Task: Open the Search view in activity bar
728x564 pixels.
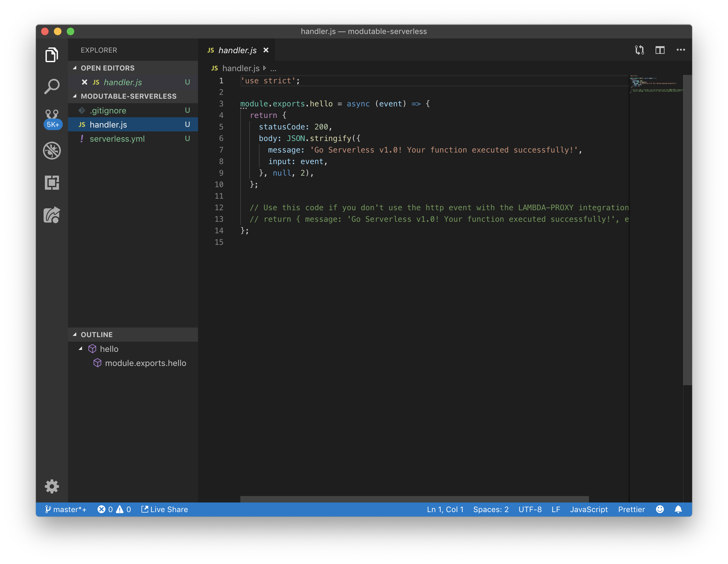Action: (52, 87)
